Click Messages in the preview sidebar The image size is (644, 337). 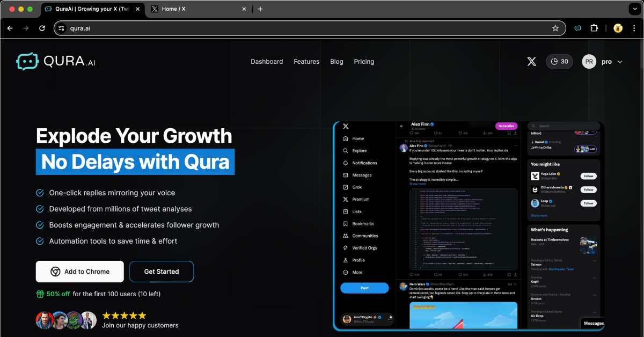(x=357, y=175)
